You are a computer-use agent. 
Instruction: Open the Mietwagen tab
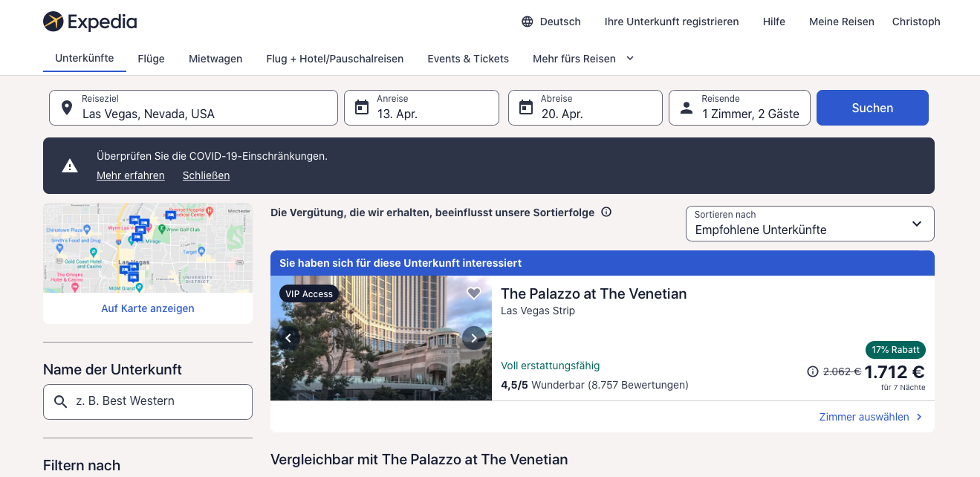tap(215, 59)
